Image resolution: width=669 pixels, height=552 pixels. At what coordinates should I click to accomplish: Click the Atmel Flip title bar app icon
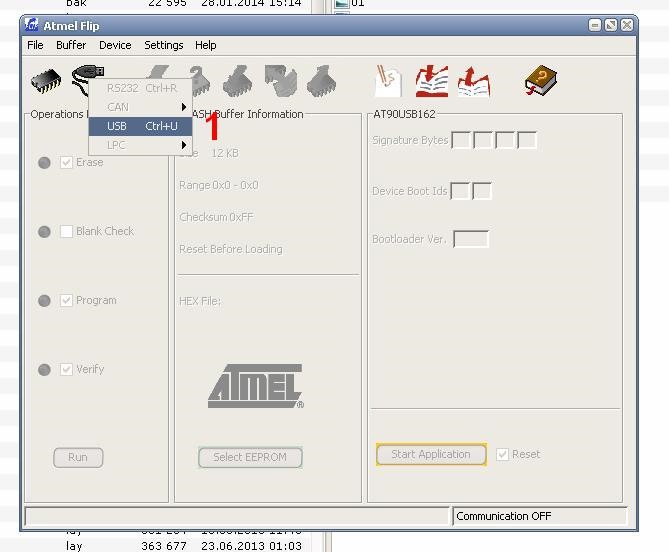(32, 25)
